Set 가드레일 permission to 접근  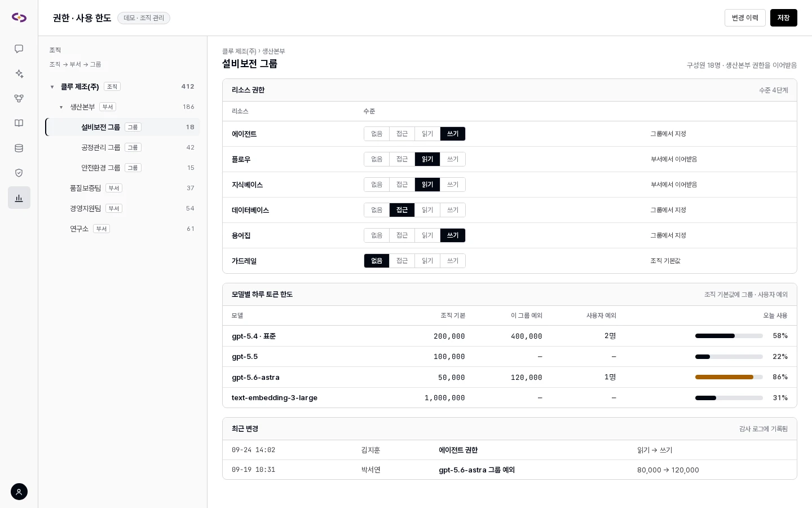402,261
